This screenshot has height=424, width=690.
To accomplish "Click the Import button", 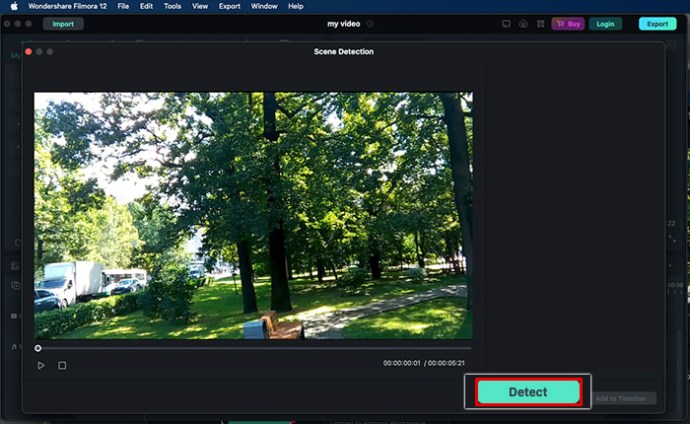I will coord(63,23).
